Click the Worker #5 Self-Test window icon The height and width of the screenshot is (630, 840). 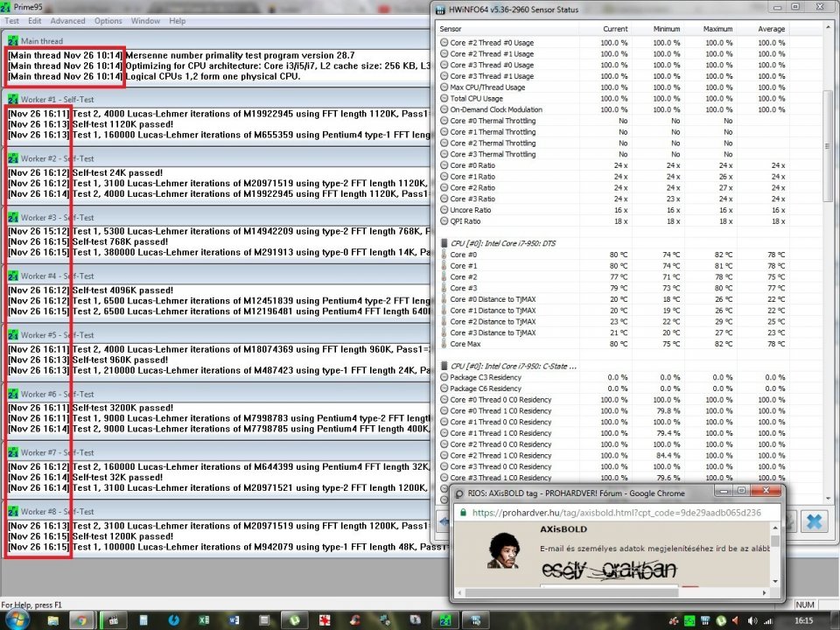point(13,335)
